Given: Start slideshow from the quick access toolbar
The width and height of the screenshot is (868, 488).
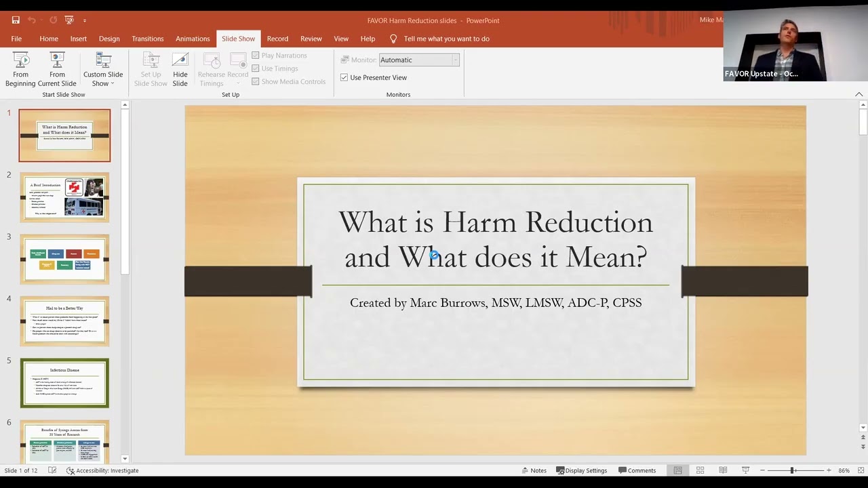Looking at the screenshot, I should point(69,20).
